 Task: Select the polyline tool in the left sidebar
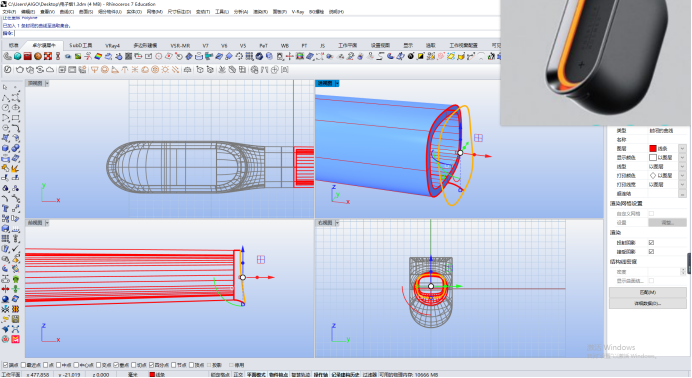click(5, 97)
